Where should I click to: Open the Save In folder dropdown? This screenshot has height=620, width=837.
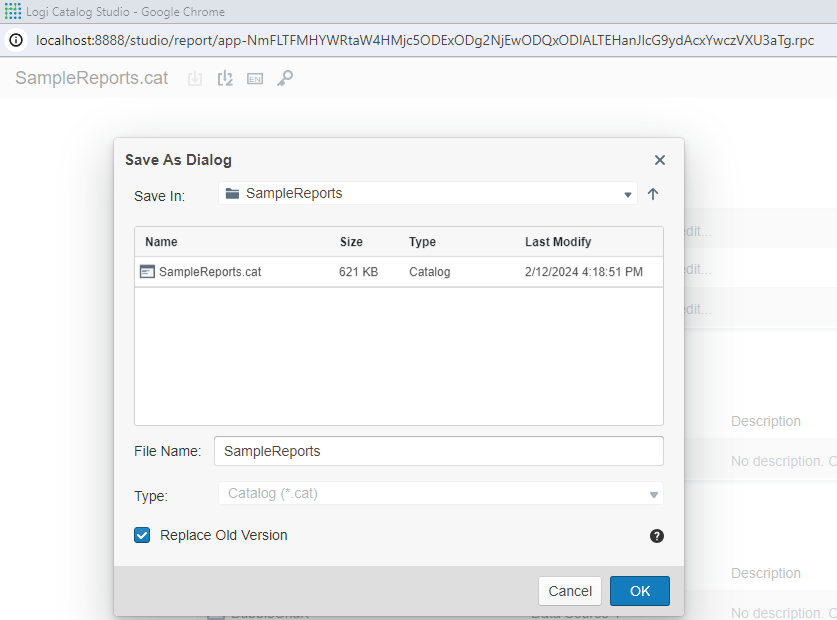pyautogui.click(x=627, y=193)
